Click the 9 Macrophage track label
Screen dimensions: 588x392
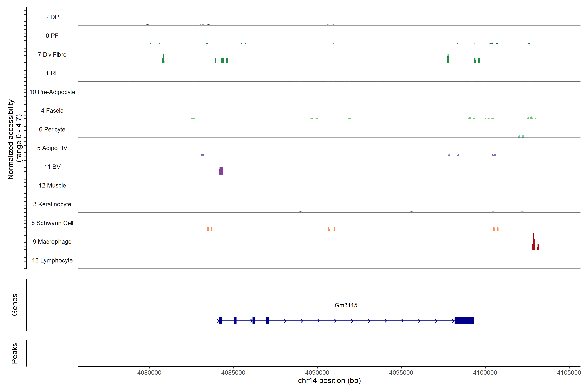click(52, 242)
